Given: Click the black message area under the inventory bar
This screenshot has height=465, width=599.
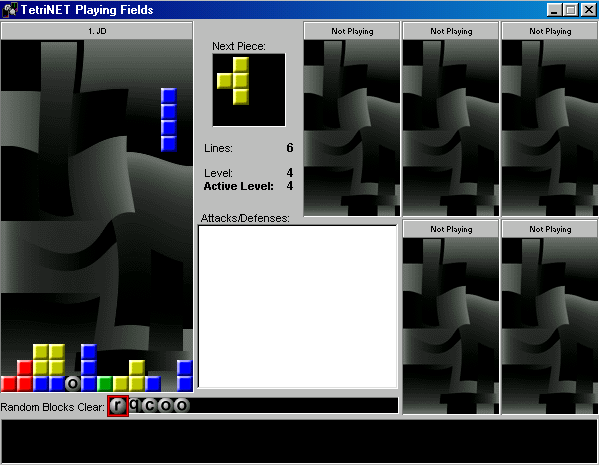Looking at the screenshot, I should (x=300, y=442).
